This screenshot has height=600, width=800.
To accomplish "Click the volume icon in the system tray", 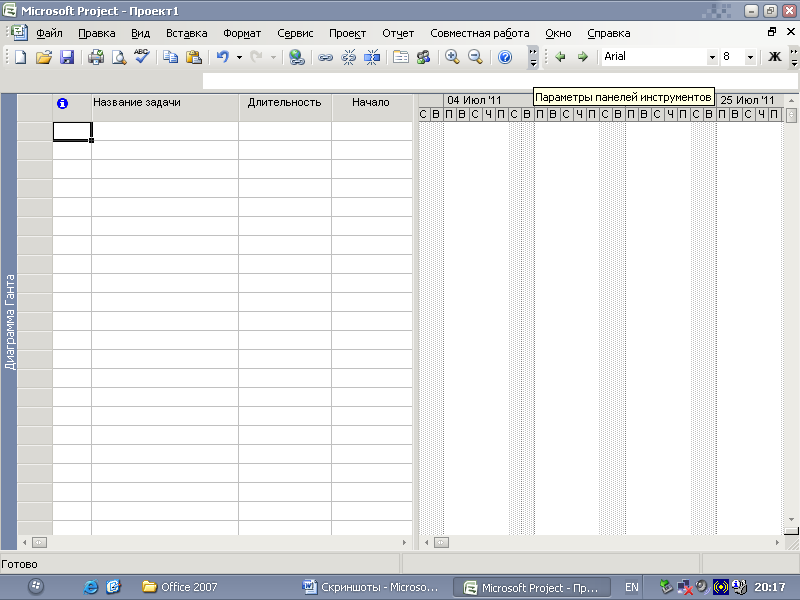I will click(703, 587).
